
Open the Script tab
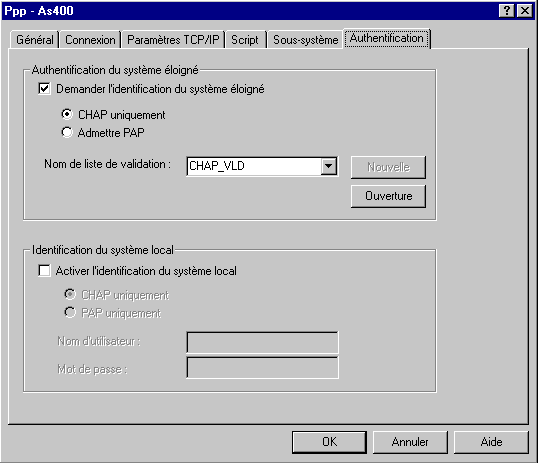click(245, 40)
